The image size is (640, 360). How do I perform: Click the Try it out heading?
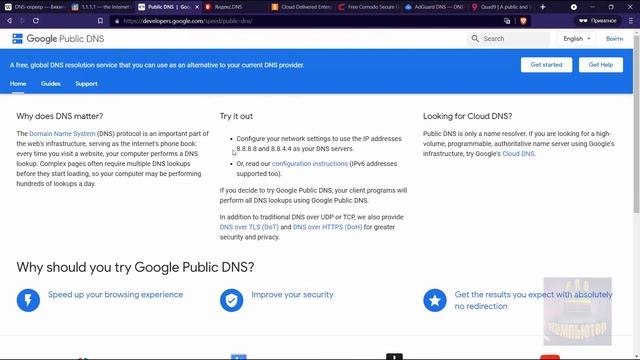click(236, 116)
